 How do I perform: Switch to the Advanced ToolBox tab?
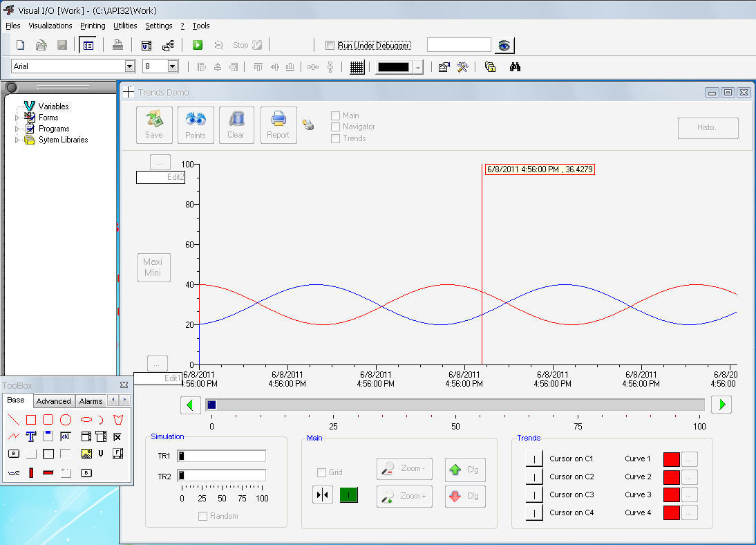pyautogui.click(x=53, y=401)
